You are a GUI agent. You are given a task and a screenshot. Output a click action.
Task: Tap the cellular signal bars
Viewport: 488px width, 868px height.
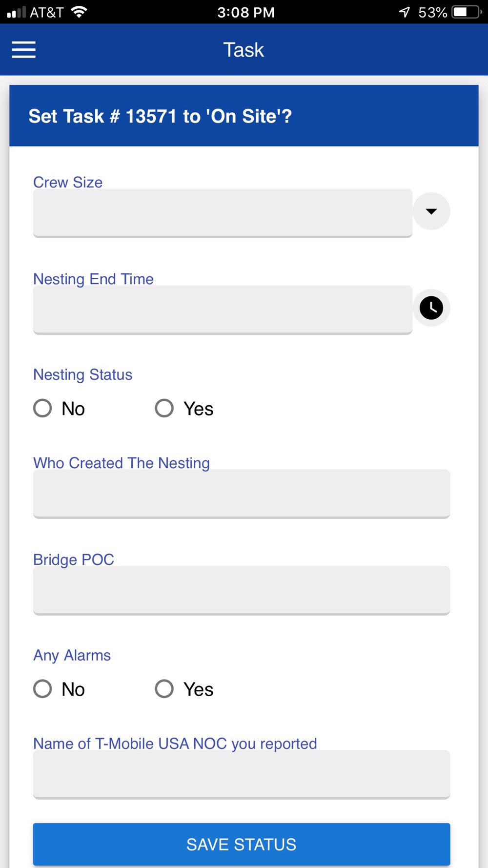click(x=16, y=12)
